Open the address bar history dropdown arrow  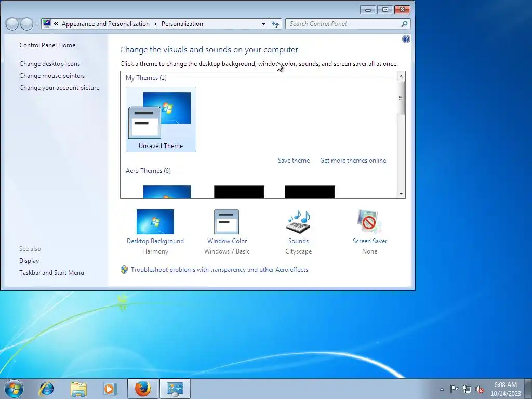tap(263, 24)
